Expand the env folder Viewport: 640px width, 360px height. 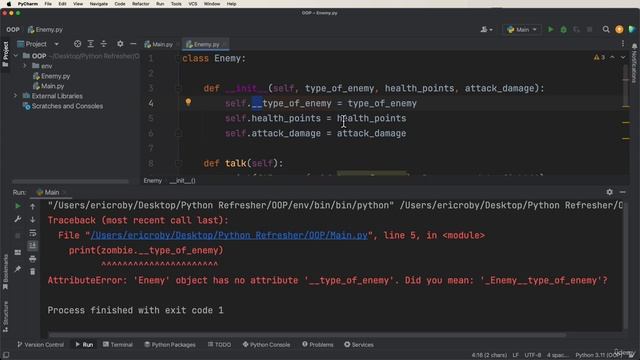click(25, 66)
